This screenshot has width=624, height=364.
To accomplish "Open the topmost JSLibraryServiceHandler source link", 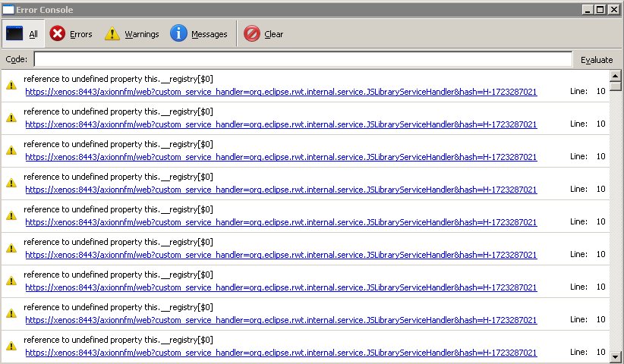I will [x=281, y=92].
